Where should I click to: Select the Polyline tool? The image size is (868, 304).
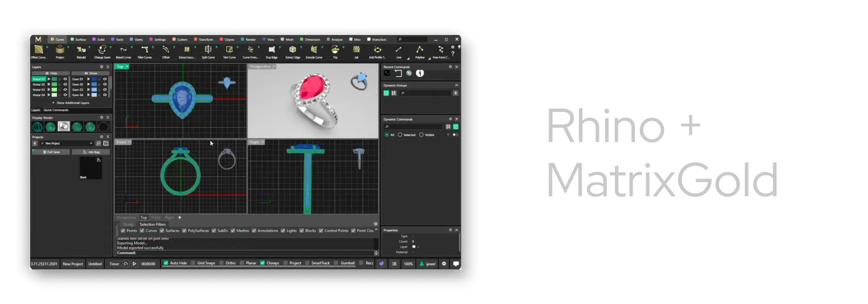[420, 52]
